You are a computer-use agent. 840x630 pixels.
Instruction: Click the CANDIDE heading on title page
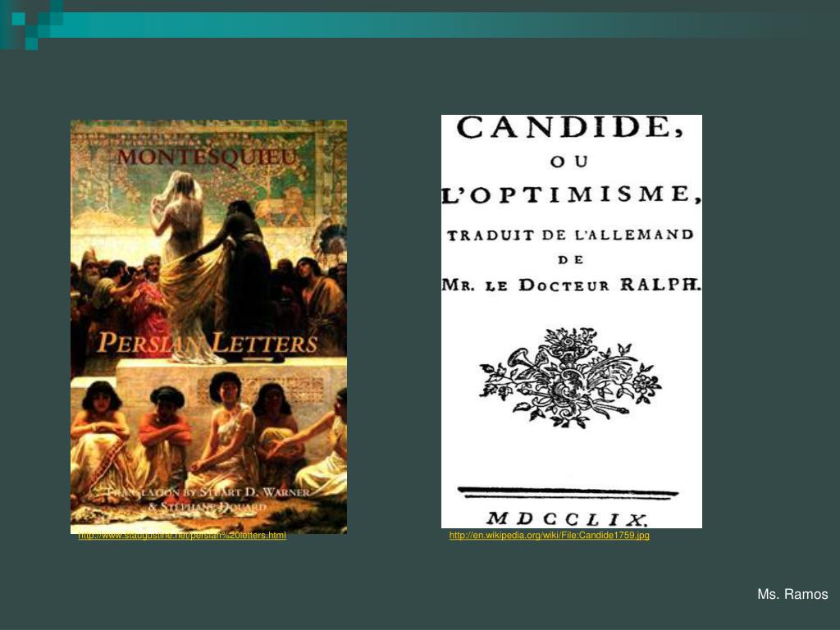pos(570,127)
